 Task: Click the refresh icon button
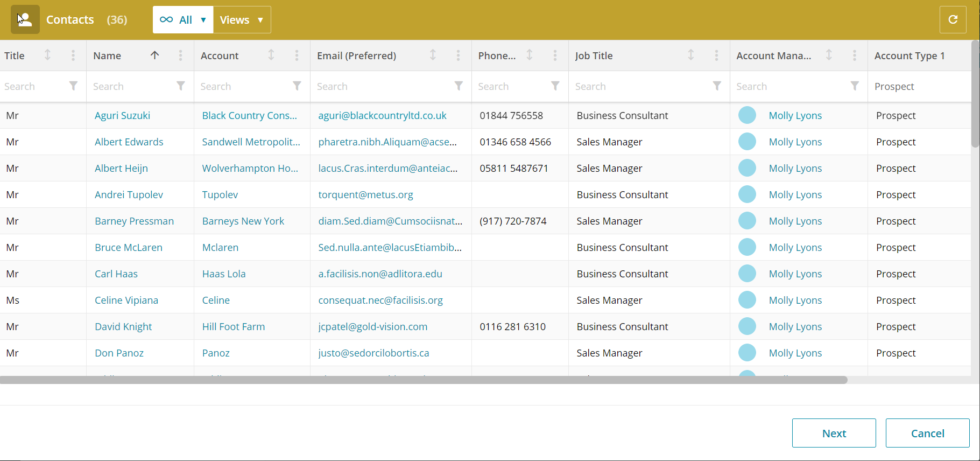(x=953, y=20)
